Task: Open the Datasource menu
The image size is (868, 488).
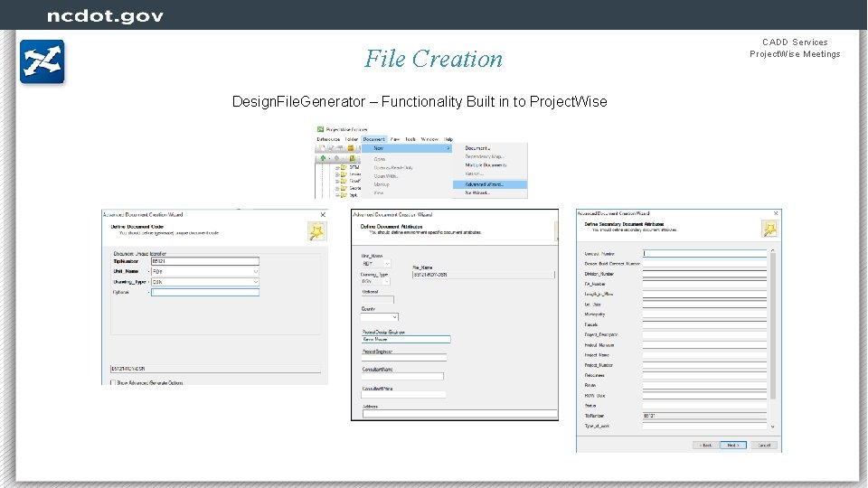Action: (328, 139)
